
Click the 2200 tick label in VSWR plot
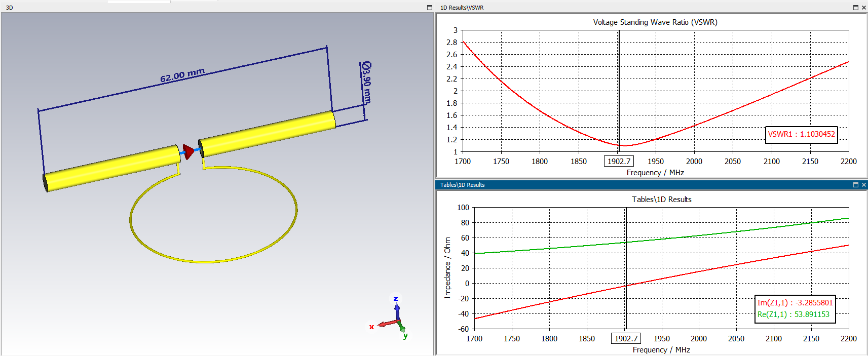849,162
